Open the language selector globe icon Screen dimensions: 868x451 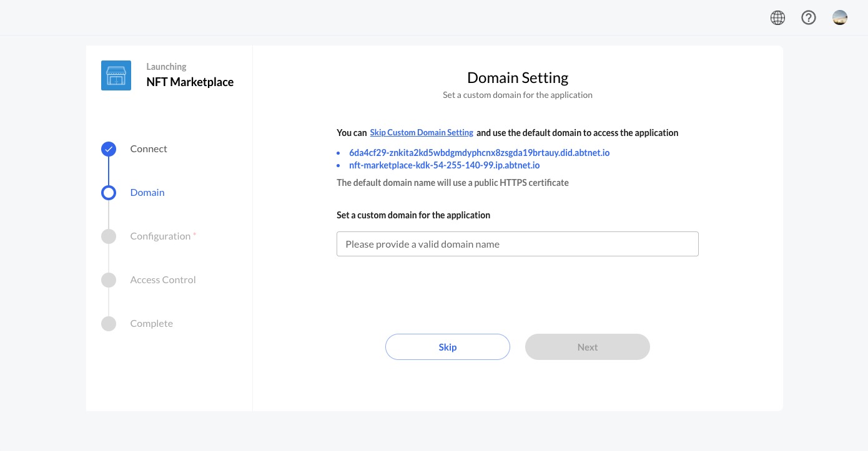pyautogui.click(x=777, y=17)
